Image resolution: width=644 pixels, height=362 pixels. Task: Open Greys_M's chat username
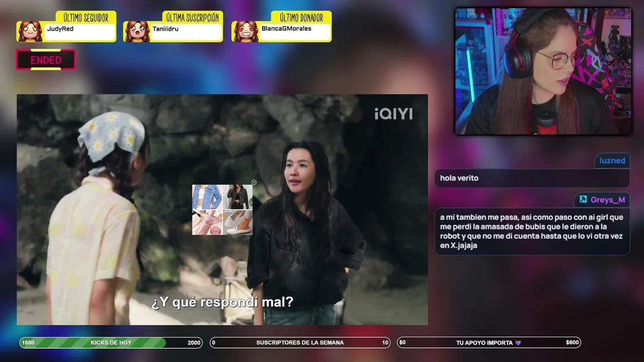tap(608, 200)
